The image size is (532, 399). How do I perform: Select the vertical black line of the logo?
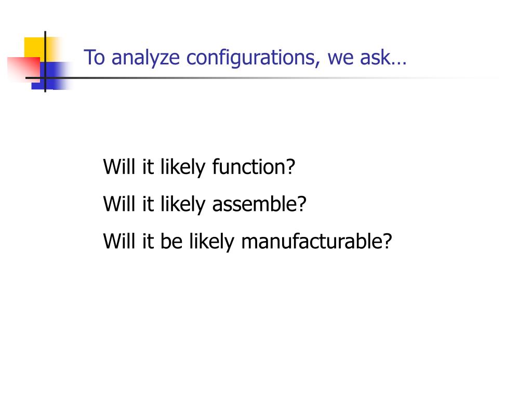click(45, 61)
